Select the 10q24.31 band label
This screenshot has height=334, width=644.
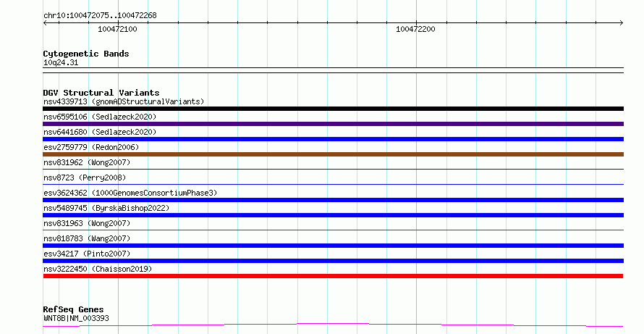61,62
